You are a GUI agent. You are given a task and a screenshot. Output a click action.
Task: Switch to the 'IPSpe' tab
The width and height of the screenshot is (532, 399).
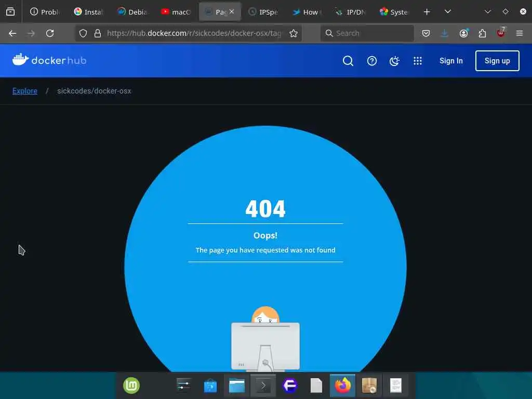coord(263,12)
